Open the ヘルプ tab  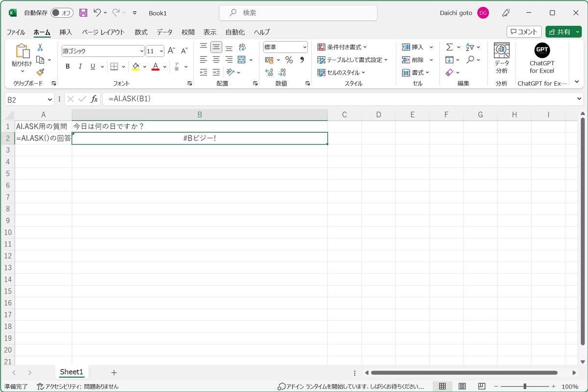coord(262,32)
